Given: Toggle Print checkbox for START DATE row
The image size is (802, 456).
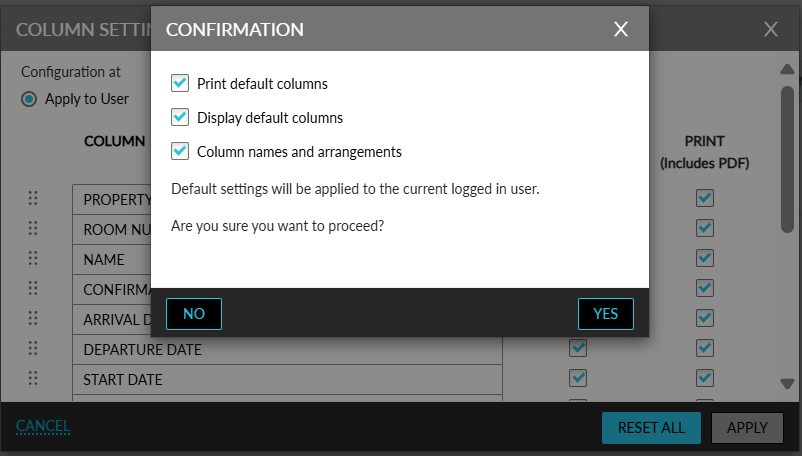Looking at the screenshot, I should point(705,378).
